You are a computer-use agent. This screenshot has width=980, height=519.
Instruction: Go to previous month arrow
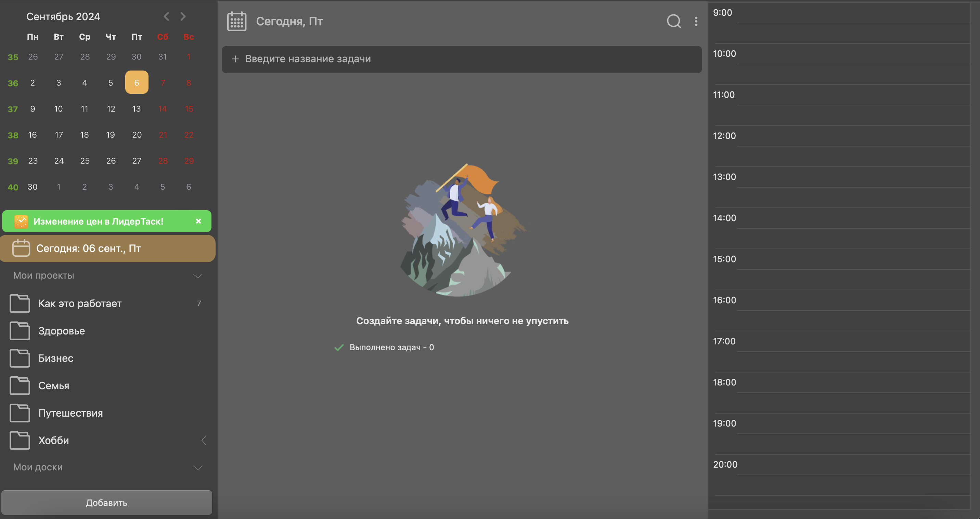click(166, 16)
